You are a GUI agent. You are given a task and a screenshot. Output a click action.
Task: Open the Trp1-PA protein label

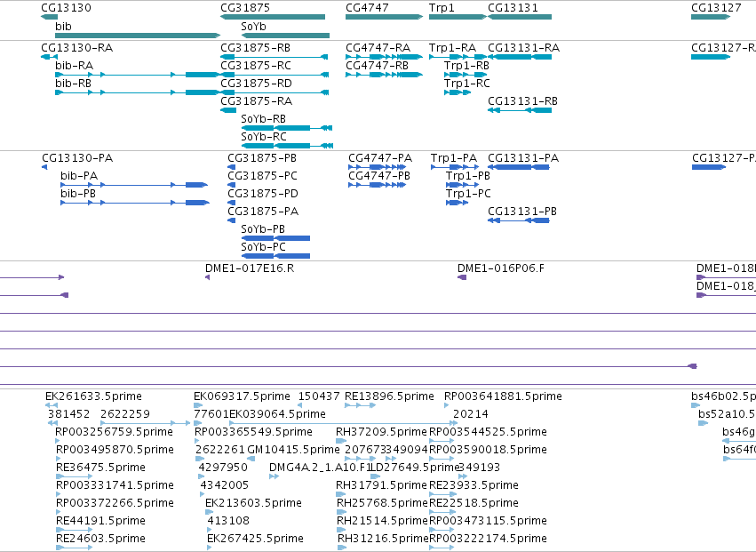(454, 158)
